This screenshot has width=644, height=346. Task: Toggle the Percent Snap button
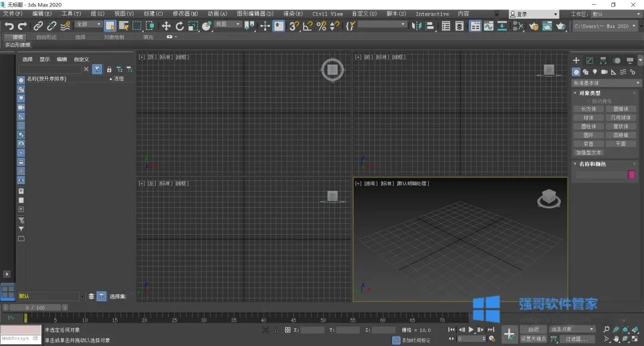point(321,26)
